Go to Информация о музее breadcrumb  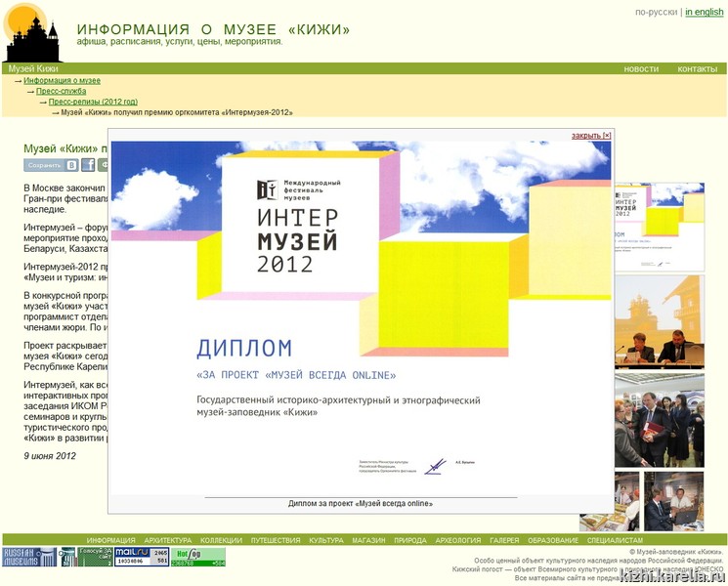(62, 81)
